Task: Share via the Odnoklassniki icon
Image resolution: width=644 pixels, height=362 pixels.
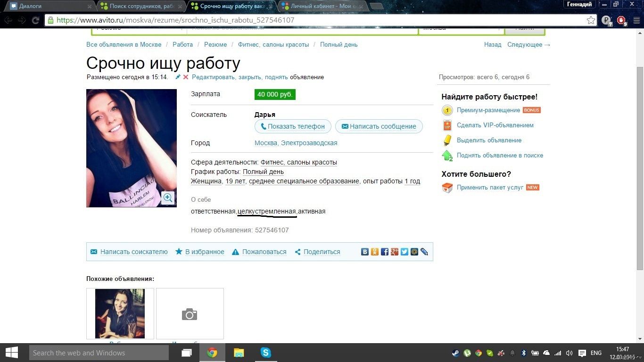Action: coord(375,252)
